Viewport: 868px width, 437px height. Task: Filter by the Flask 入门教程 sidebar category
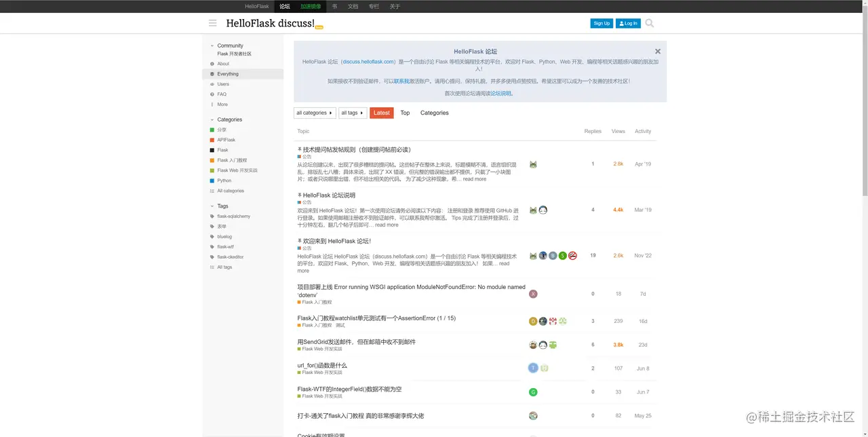coord(229,160)
